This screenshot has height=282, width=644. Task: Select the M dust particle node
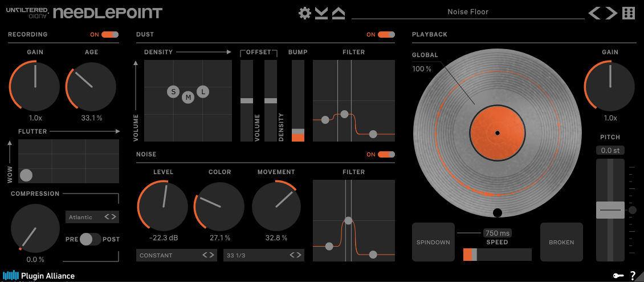click(189, 98)
